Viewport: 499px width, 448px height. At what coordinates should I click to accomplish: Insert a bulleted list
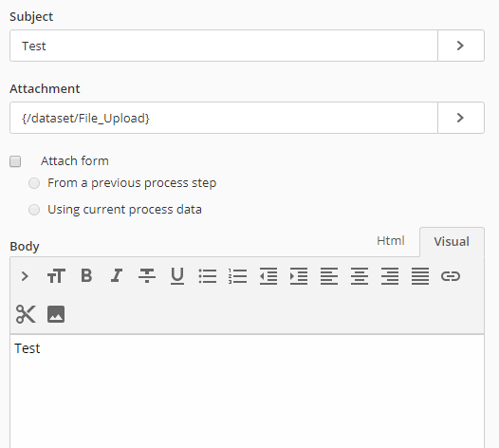(208, 276)
